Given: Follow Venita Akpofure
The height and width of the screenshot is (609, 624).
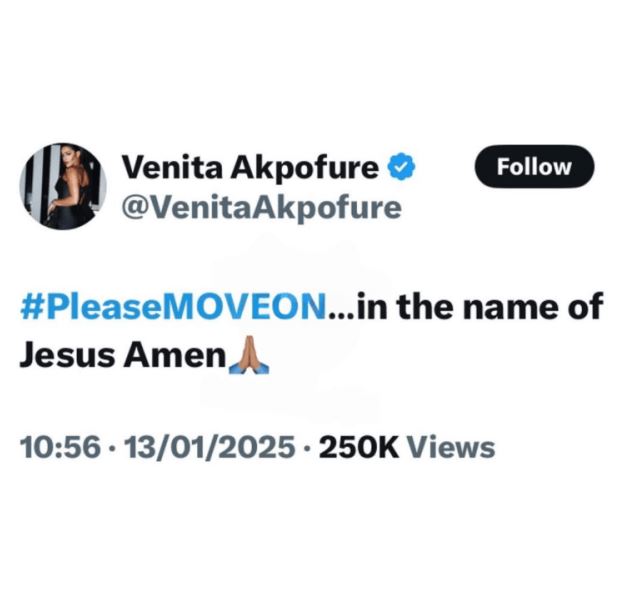Looking at the screenshot, I should [x=534, y=166].
